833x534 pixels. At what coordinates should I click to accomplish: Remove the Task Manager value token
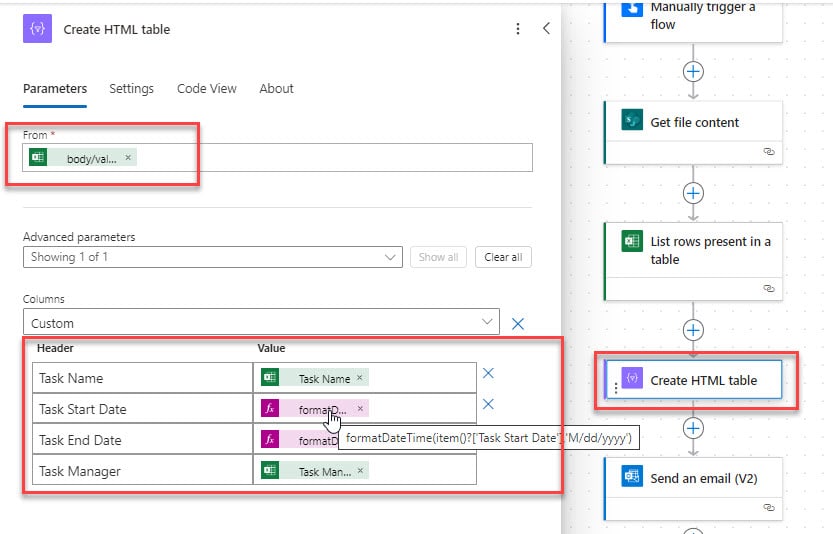click(x=360, y=470)
